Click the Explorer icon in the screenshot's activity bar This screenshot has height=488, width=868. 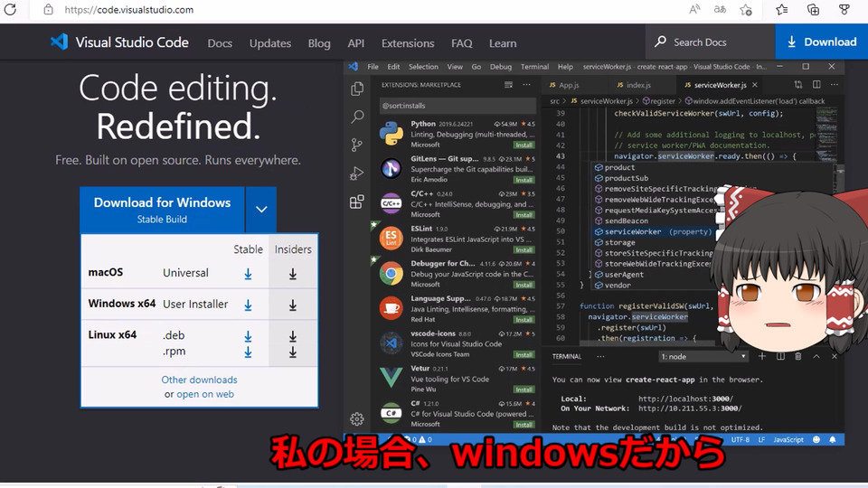tap(357, 89)
